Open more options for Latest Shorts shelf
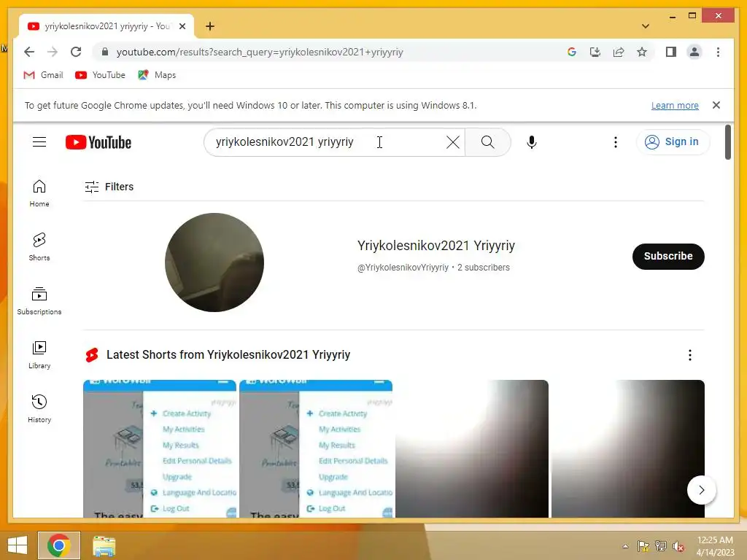 pyautogui.click(x=690, y=355)
